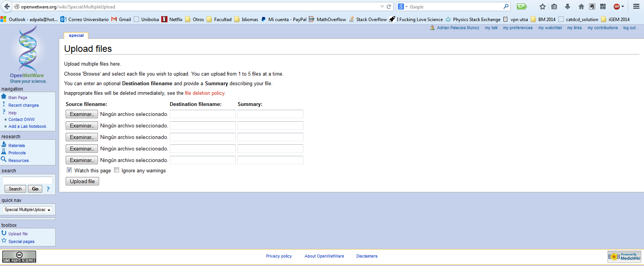Expand the Adblock Plus dropdown arrow
This screenshot has width=644, height=266.
tap(622, 7)
